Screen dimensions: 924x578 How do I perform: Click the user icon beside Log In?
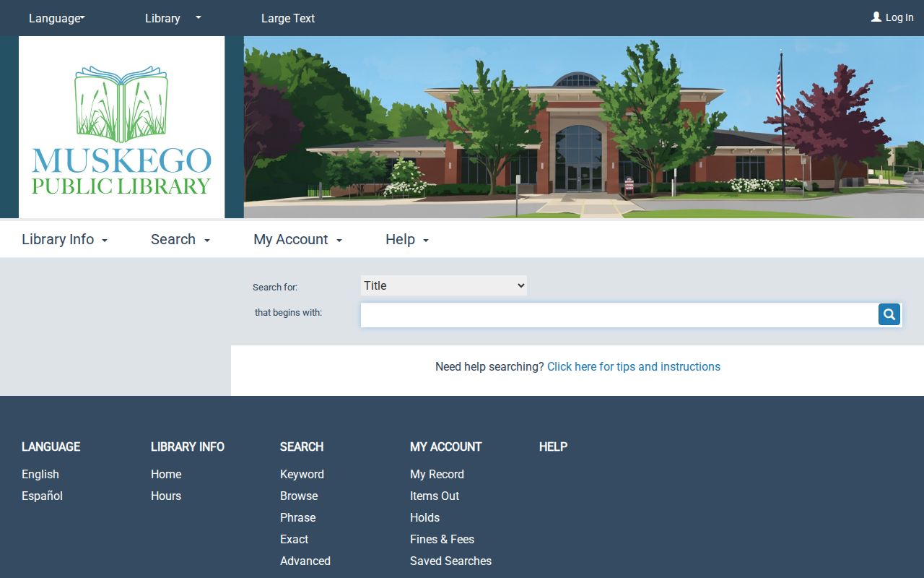click(876, 17)
